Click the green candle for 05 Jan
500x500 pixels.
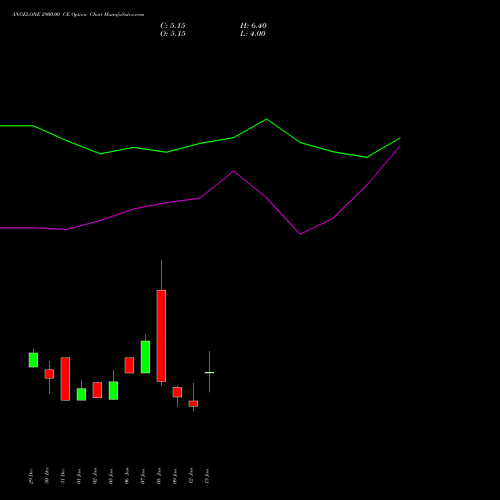click(x=113, y=390)
